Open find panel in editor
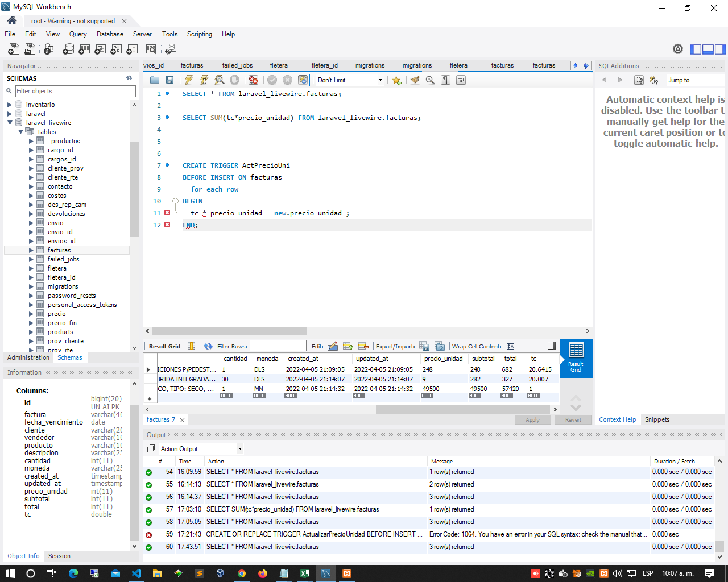The image size is (728, 582). (x=431, y=80)
